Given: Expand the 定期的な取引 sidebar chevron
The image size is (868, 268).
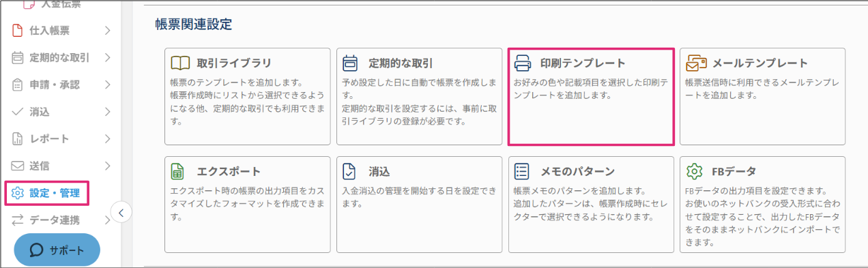Looking at the screenshot, I should [x=107, y=57].
